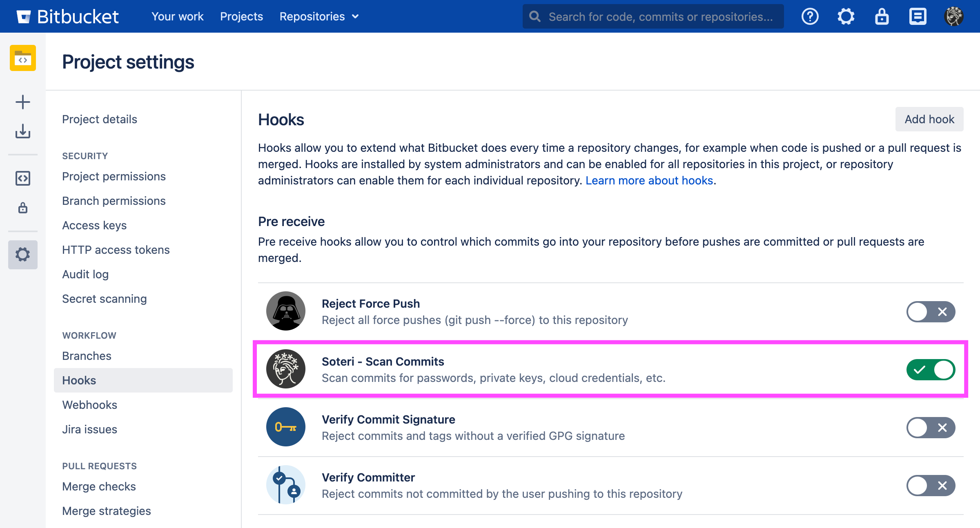Open the Projects menu item
This screenshot has height=528, width=980.
click(x=241, y=17)
